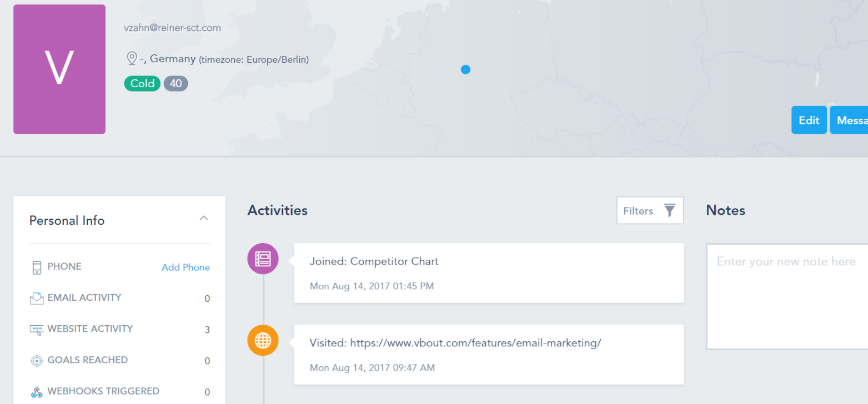Click the orange globe website visit icon
The height and width of the screenshot is (404, 868).
pyautogui.click(x=263, y=340)
